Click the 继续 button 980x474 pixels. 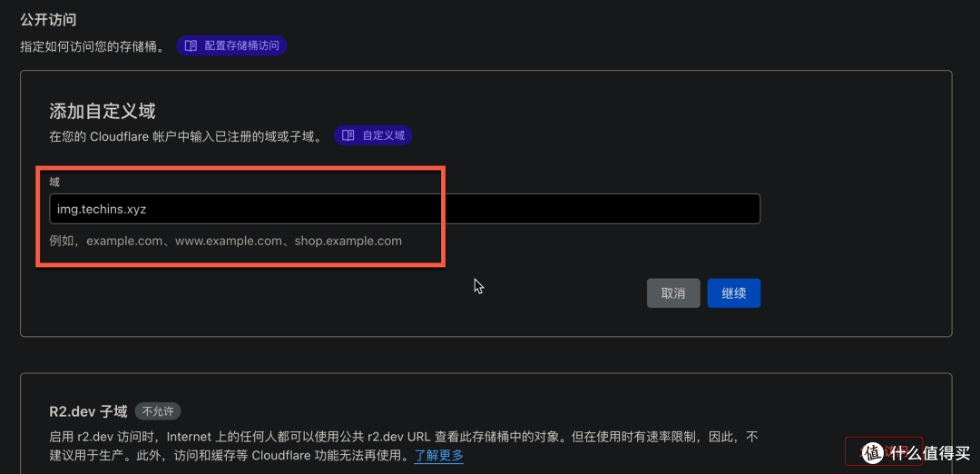734,293
